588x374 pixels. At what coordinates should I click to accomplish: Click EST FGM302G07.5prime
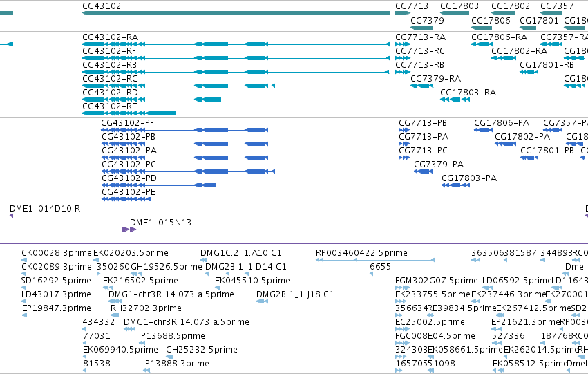(437, 281)
